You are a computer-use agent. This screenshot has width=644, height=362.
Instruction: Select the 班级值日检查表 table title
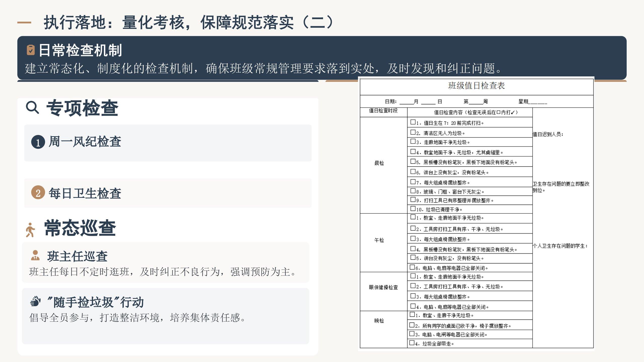(476, 86)
